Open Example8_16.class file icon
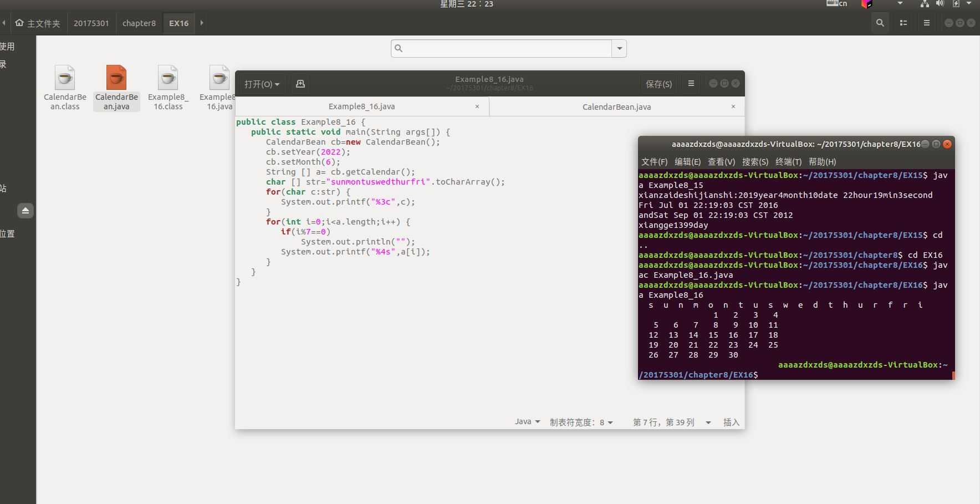 pyautogui.click(x=168, y=78)
